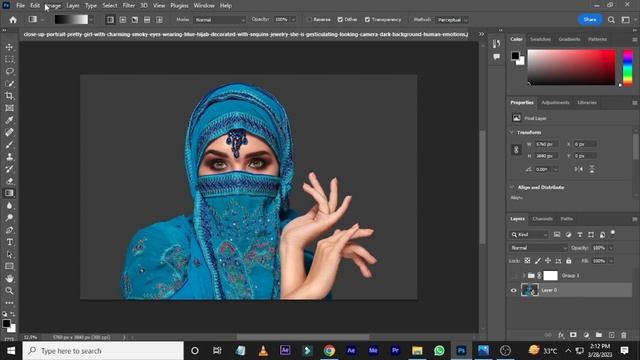Open the Edit Toolbar three-dots menu

(x=9, y=303)
